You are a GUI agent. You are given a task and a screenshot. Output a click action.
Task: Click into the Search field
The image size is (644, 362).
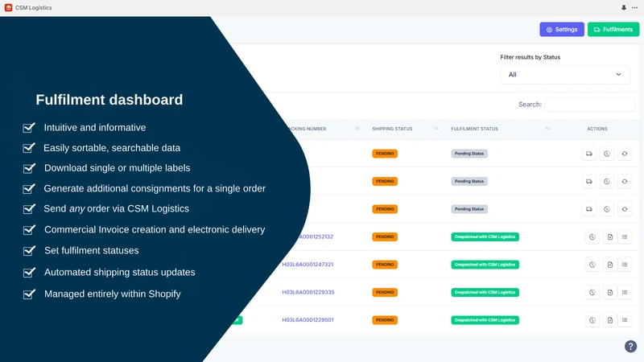589,105
